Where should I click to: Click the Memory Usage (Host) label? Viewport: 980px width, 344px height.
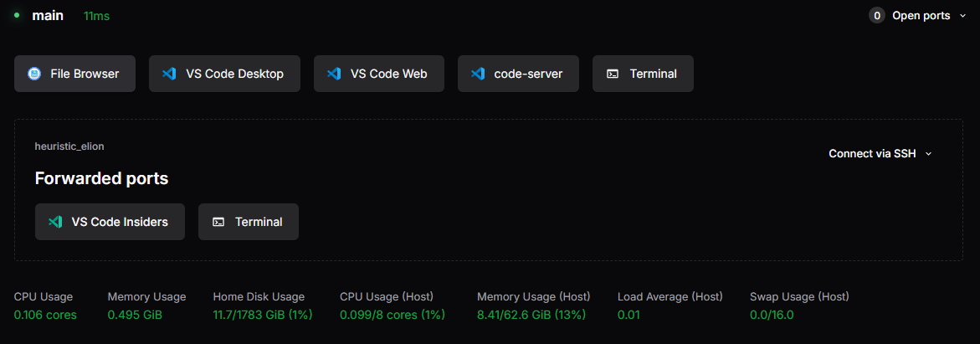tap(533, 296)
